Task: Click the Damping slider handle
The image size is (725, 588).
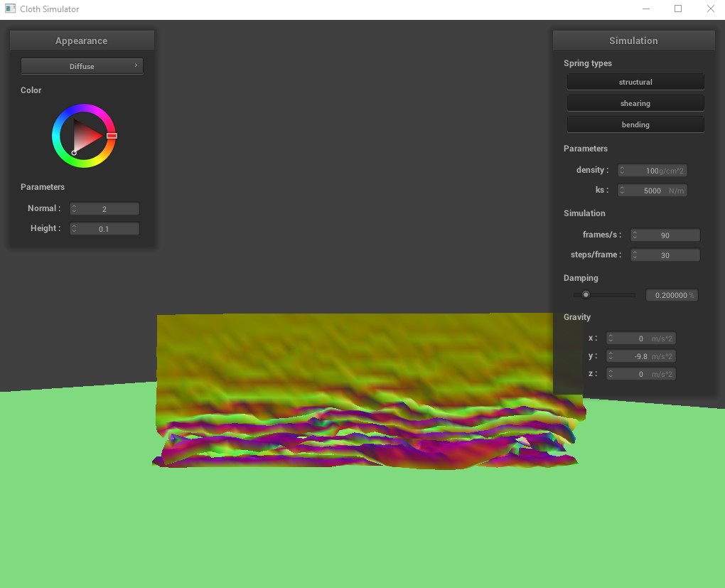Action: 586,294
